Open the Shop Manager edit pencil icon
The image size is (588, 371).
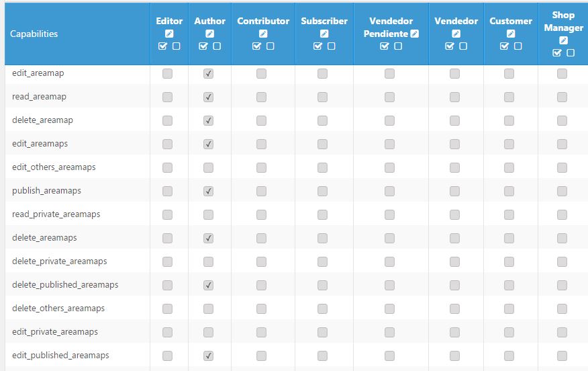coord(563,40)
